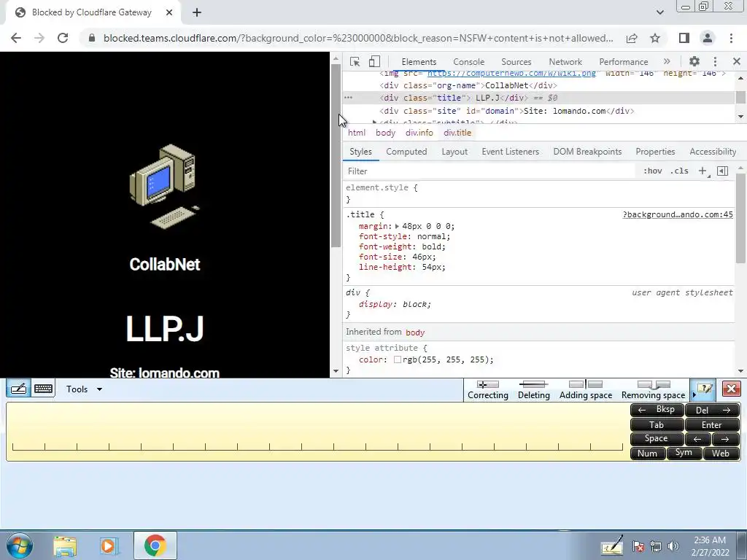Click the Styles Filter input field
Viewport: 747px width, 560px height.
(x=489, y=171)
